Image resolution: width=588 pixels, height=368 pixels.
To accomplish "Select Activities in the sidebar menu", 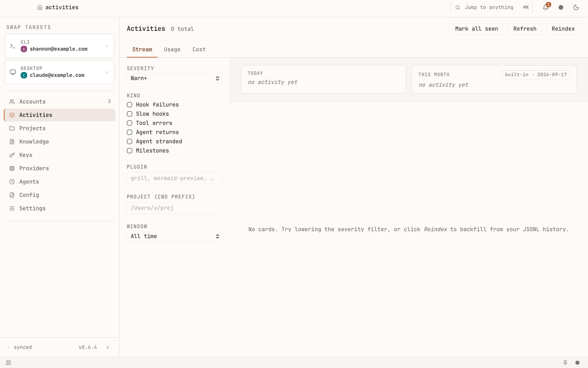I will point(59,115).
